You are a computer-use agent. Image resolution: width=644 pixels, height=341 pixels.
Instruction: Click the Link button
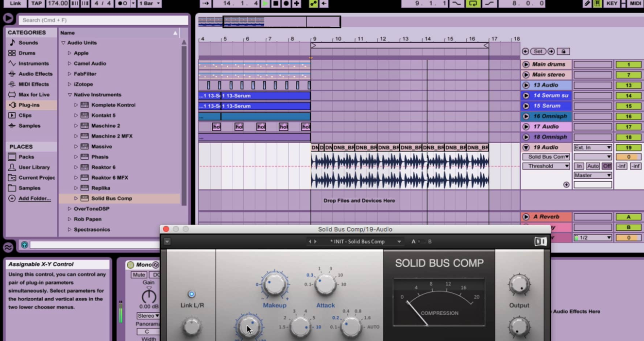pyautogui.click(x=15, y=3)
